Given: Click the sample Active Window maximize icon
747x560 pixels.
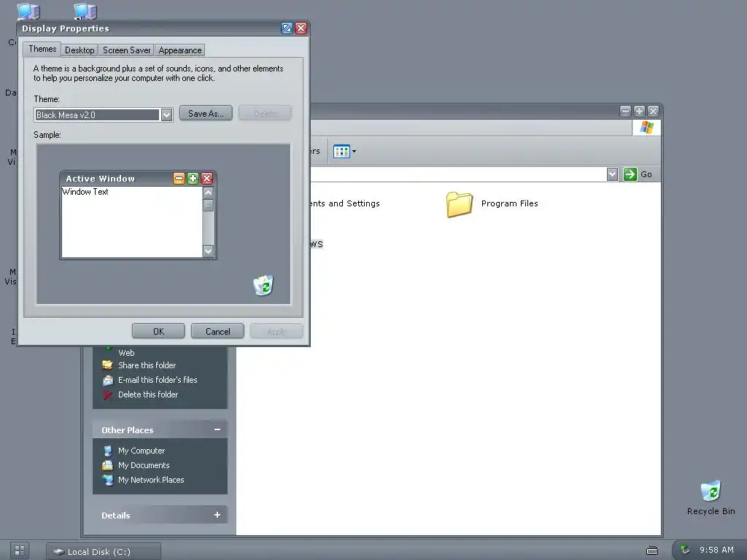Looking at the screenshot, I should pos(193,179).
